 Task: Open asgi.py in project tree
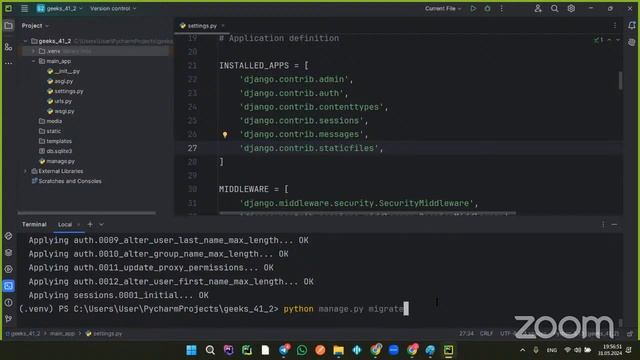(x=60, y=81)
